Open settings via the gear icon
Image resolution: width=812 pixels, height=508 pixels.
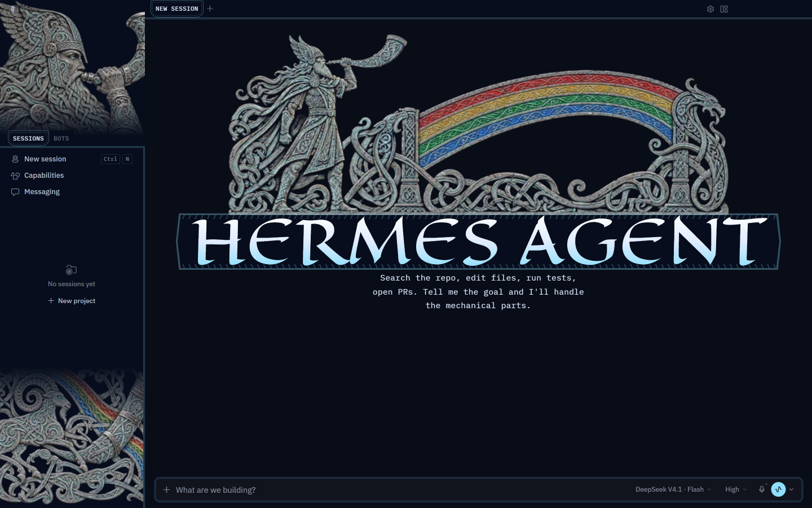pyautogui.click(x=710, y=9)
